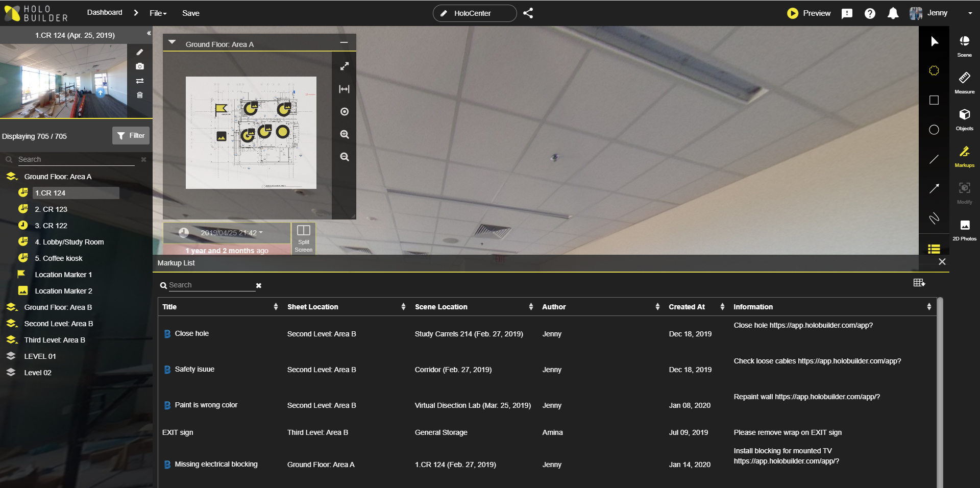Zoom out on the floor plan sheet
The height and width of the screenshot is (488, 980).
click(x=345, y=157)
